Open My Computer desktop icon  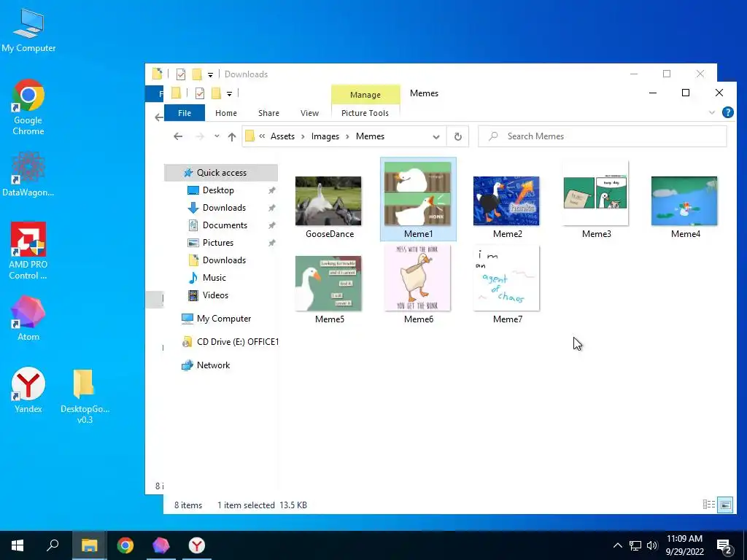point(28,31)
